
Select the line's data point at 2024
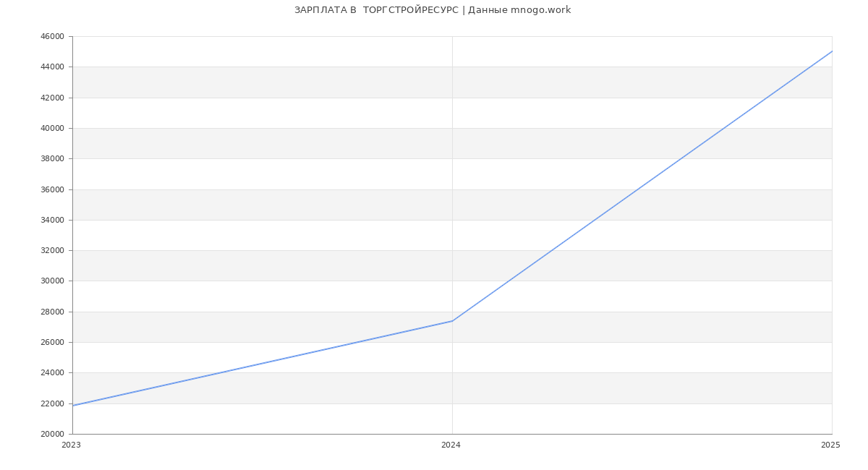(452, 321)
